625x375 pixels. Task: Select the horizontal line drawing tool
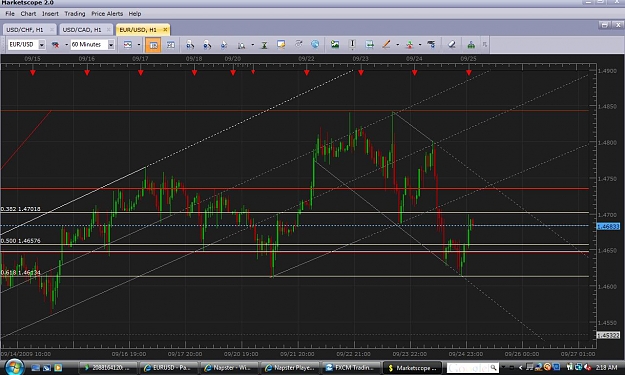click(x=369, y=44)
